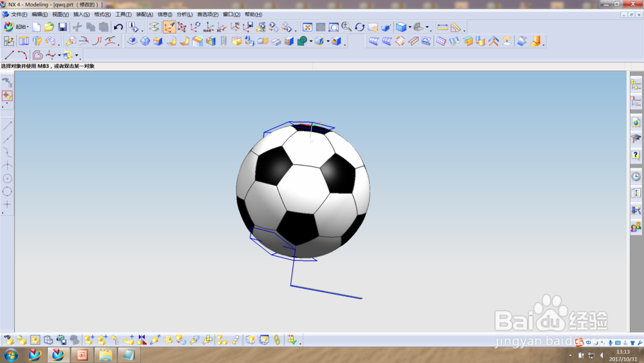Click the basic line tool icon
The width and height of the screenshot is (644, 363).
[x=9, y=55]
